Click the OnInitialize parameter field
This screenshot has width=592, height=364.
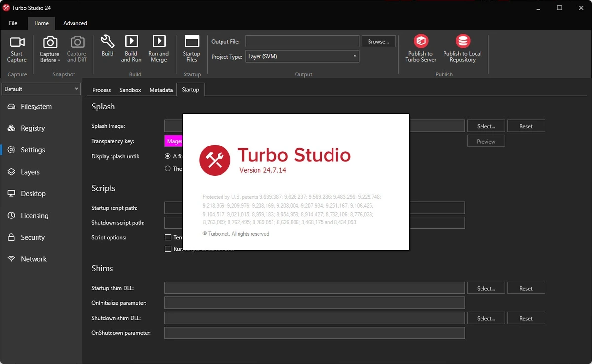(x=314, y=303)
